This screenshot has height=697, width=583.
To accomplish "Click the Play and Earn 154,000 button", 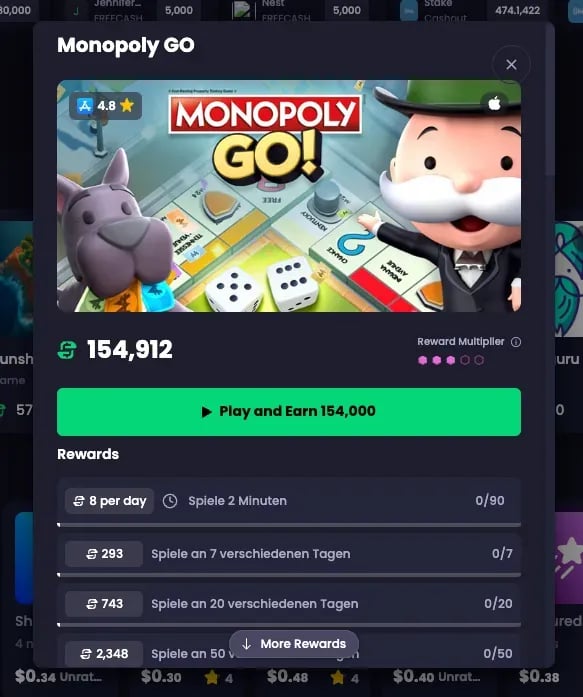I will tap(289, 412).
